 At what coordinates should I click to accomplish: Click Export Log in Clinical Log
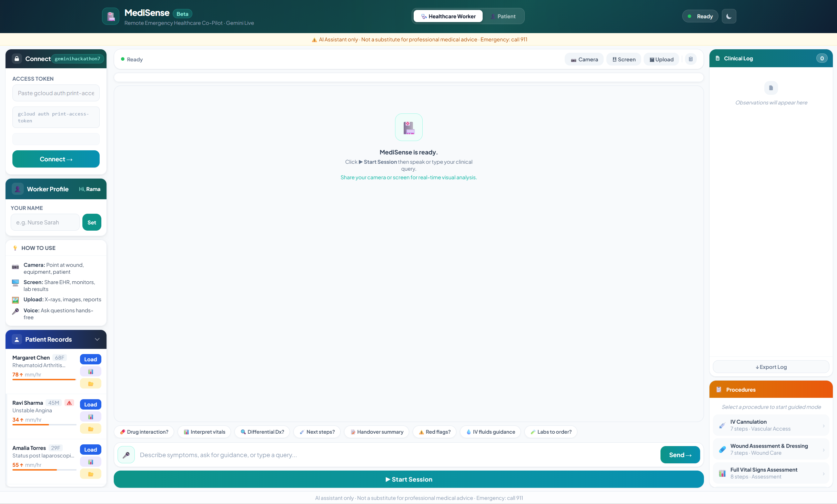771,367
